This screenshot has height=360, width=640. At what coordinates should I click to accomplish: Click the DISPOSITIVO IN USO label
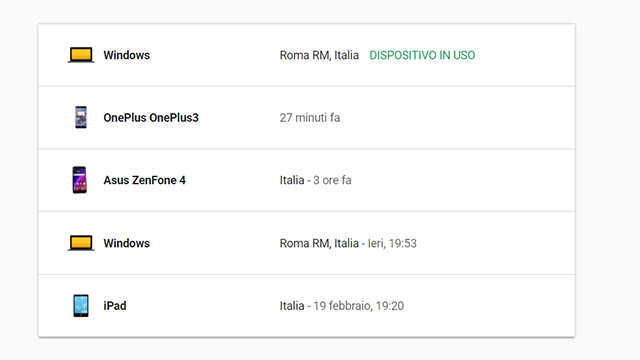point(422,55)
